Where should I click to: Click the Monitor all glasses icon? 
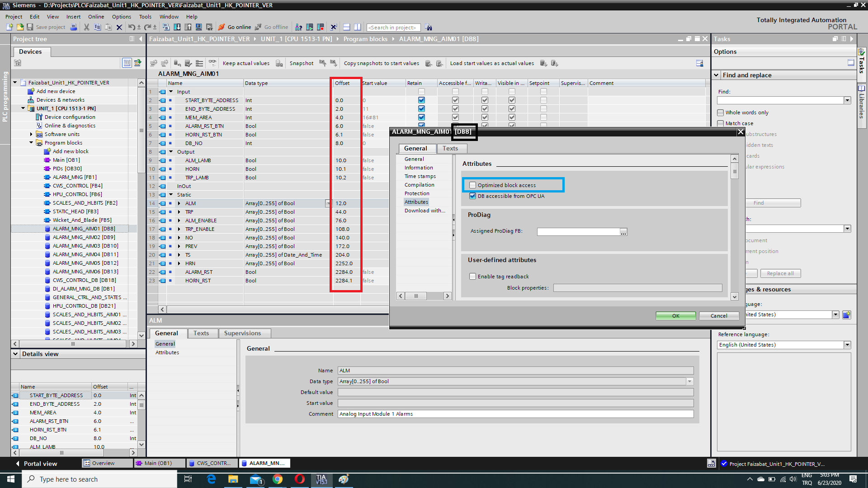tap(212, 63)
